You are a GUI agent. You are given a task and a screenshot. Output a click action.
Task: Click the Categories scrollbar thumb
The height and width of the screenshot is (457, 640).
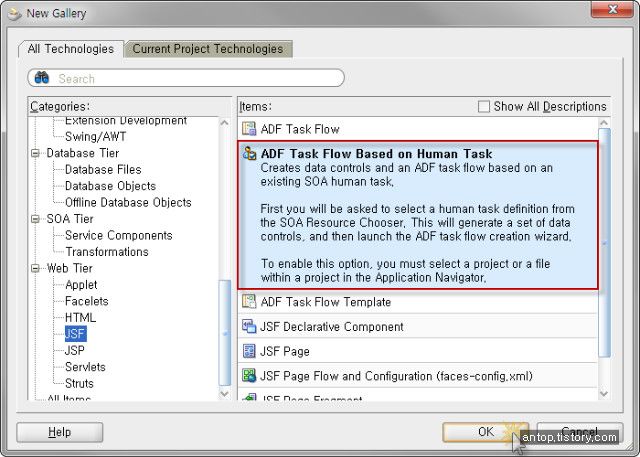coord(224,333)
